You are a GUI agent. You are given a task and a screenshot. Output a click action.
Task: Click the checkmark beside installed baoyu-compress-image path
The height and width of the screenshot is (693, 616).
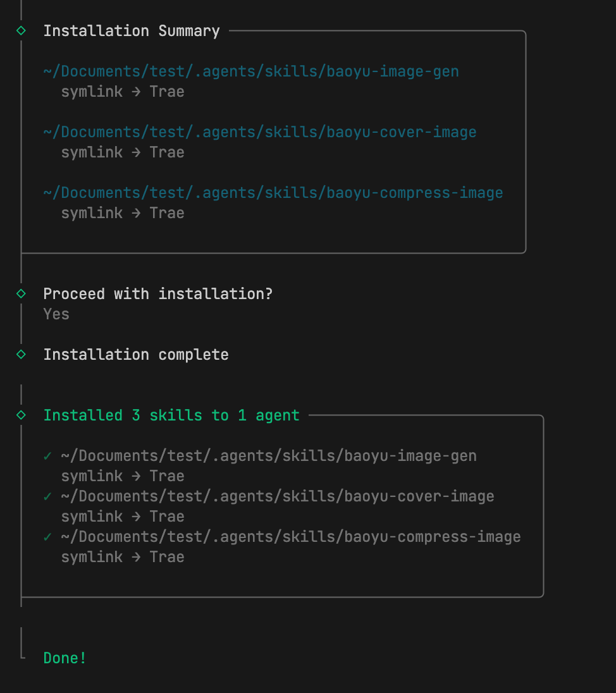tap(47, 536)
